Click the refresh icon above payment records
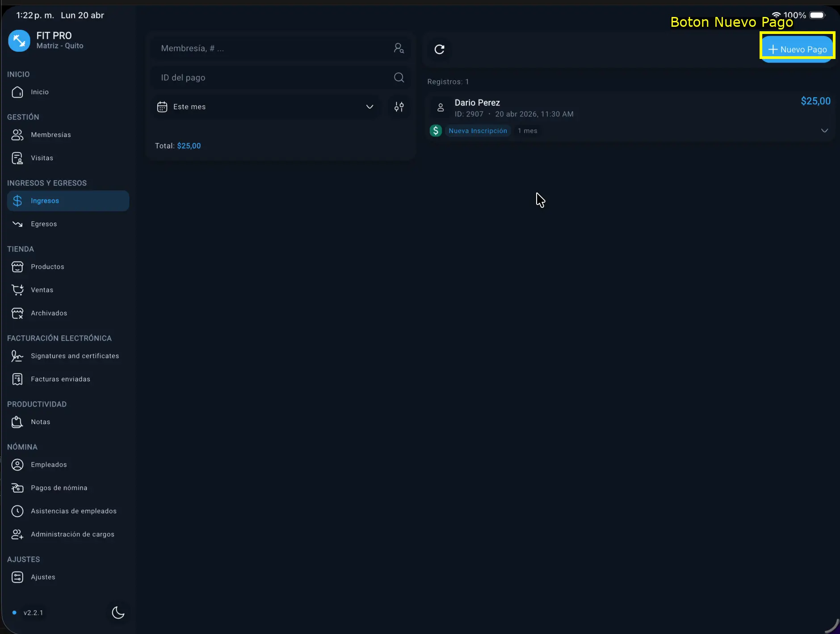The image size is (840, 634). (x=439, y=49)
